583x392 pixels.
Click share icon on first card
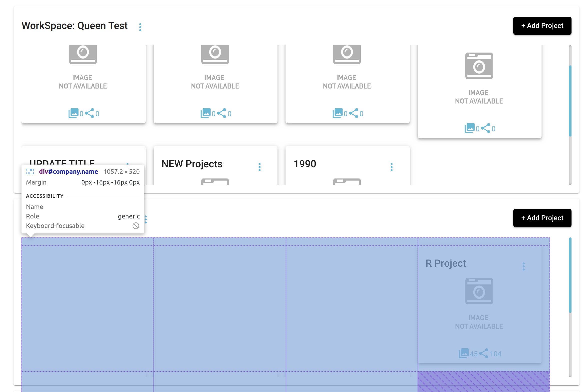(89, 113)
